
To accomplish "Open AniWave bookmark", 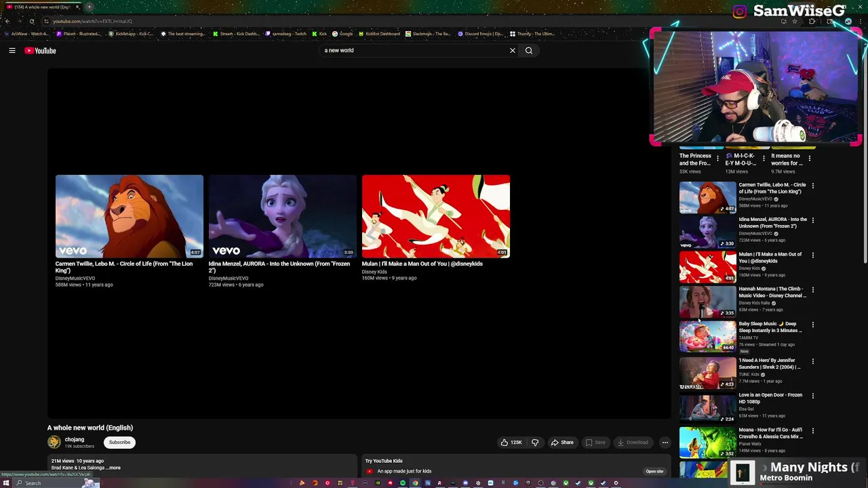I will 27,34.
